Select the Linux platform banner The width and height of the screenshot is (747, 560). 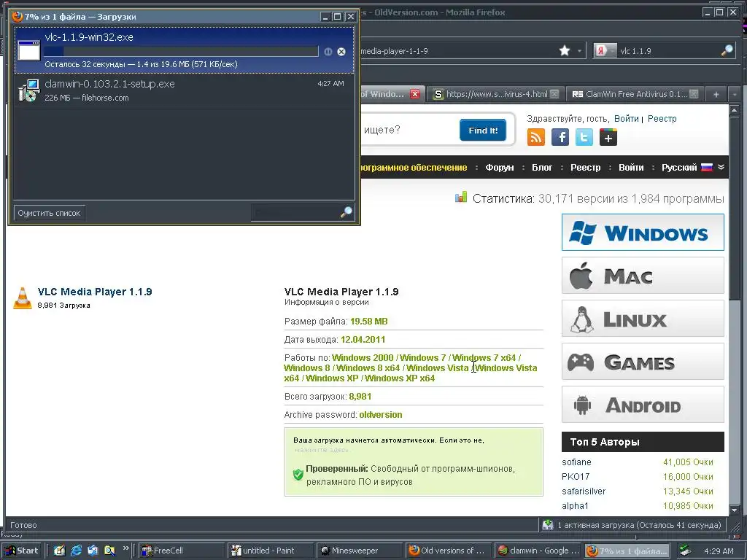pyautogui.click(x=643, y=319)
